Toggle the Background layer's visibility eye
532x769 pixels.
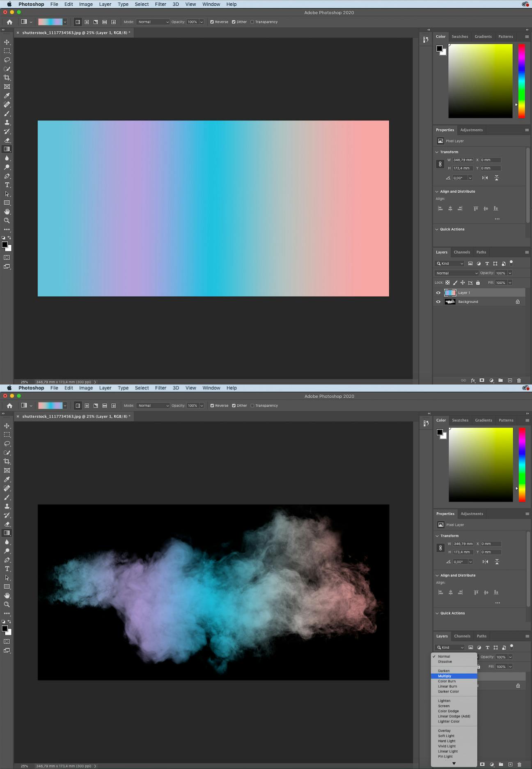438,302
